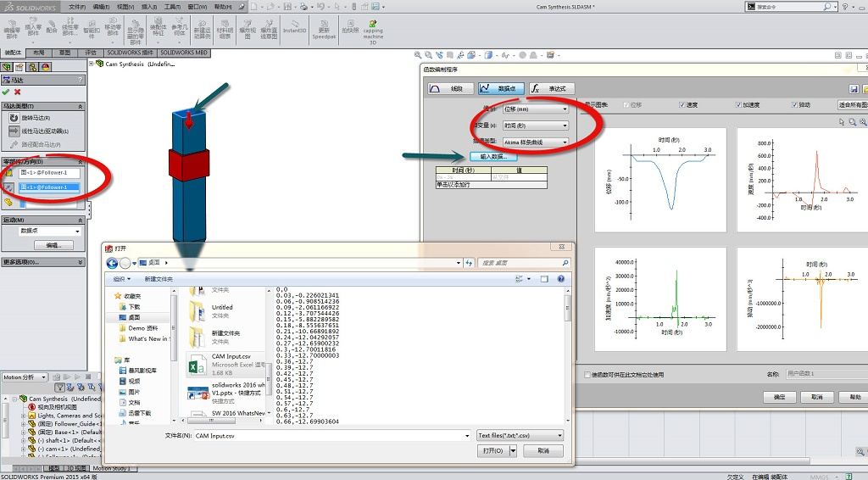
Task: Toggle the 速度 velocity chart checkbox
Action: [x=682, y=105]
